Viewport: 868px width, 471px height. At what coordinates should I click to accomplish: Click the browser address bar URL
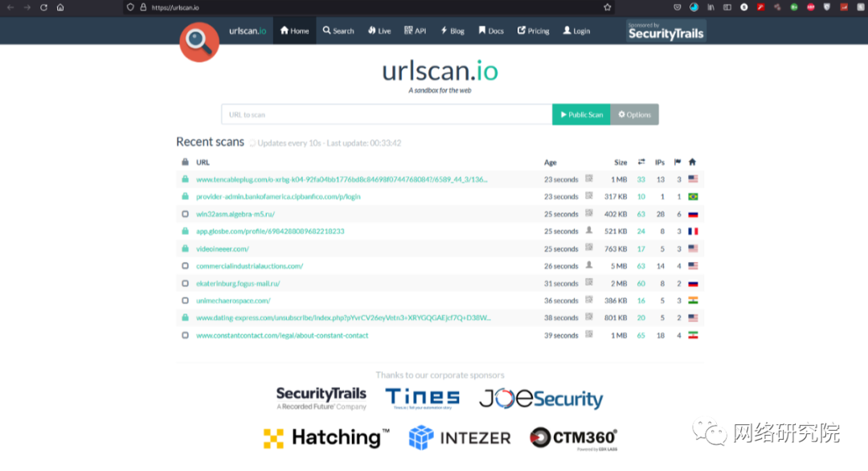(175, 8)
